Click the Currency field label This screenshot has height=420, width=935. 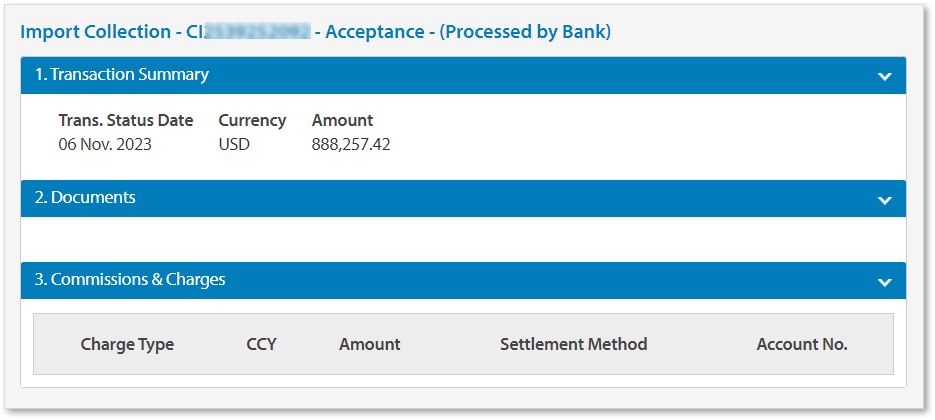click(x=252, y=120)
